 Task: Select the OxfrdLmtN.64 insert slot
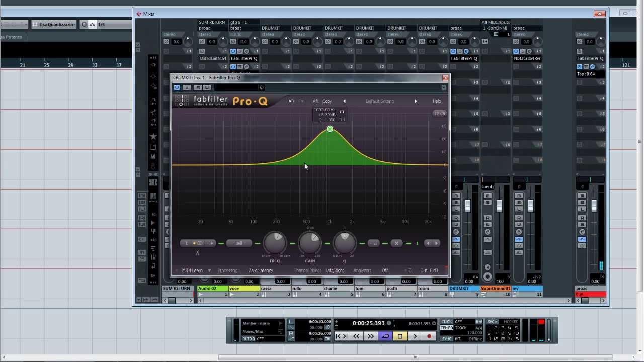[x=213, y=58]
